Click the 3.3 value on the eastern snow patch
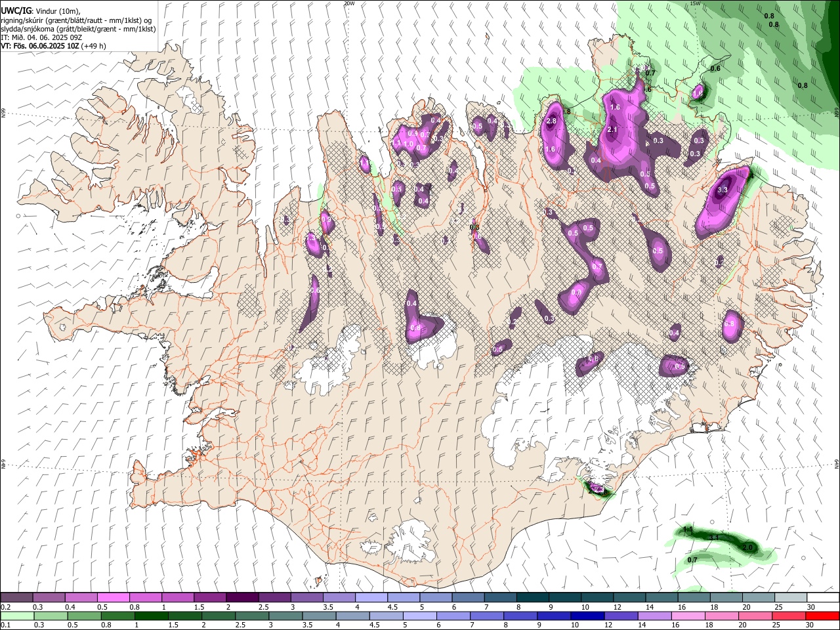840x630 pixels. pyautogui.click(x=723, y=190)
